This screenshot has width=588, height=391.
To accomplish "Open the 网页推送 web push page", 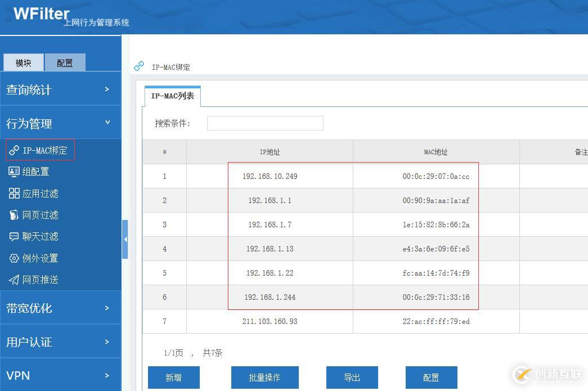I will tap(40, 280).
